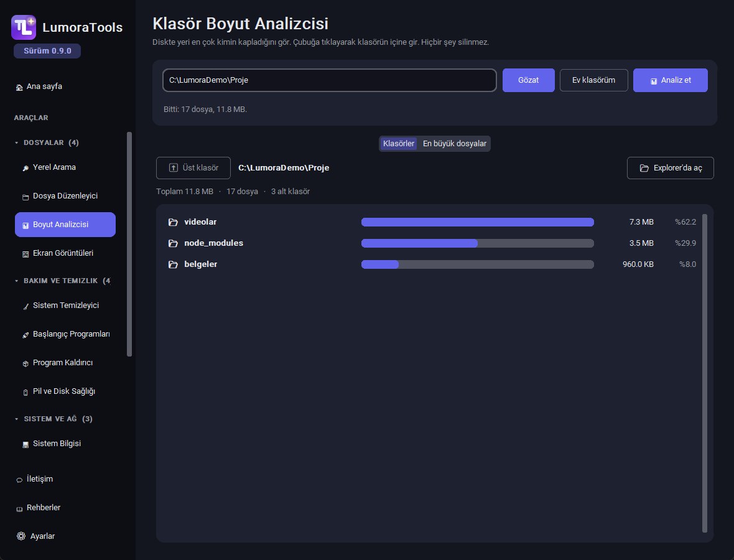Screen dimensions: 734x560
Task: Click the Sürüm 0.9.0 version badge
Action: [x=47, y=50]
